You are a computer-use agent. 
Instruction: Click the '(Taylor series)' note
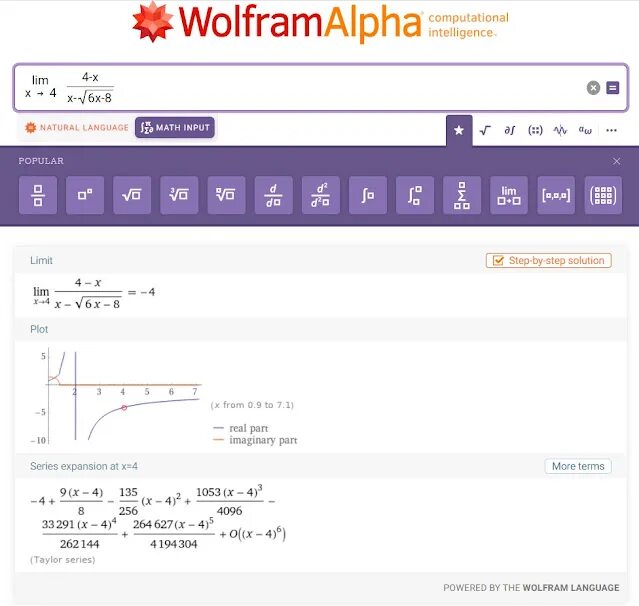(x=62, y=560)
